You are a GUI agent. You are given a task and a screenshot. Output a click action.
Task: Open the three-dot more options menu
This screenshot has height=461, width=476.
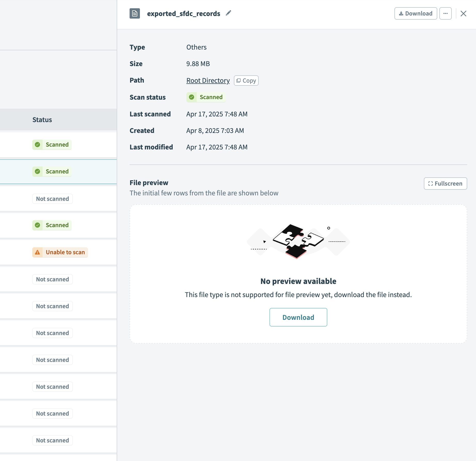445,13
